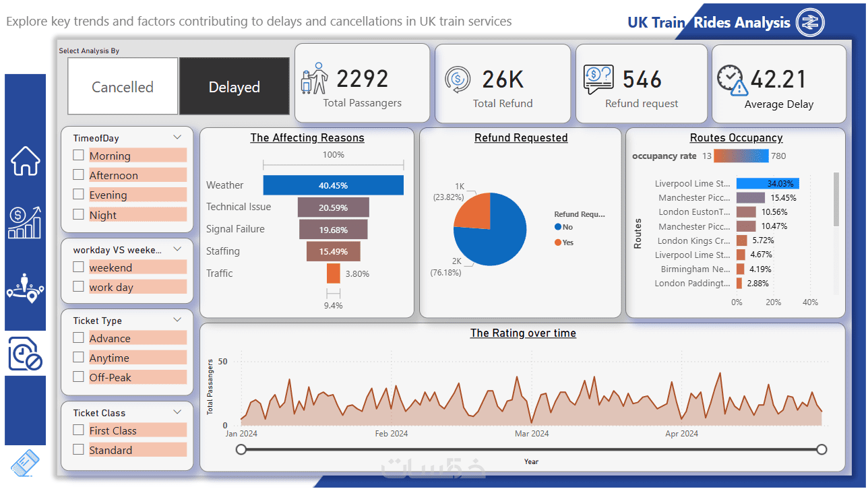Click the clock warning delay icon

(x=733, y=80)
